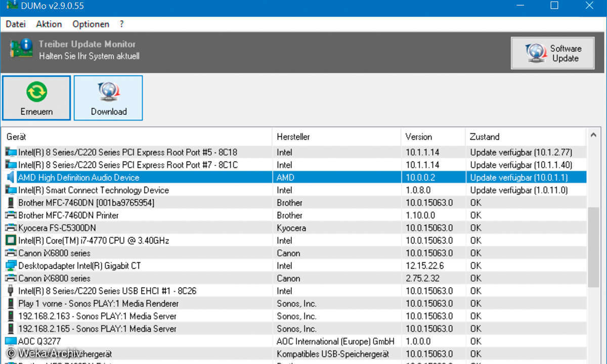Click the scrollbar up arrow
This screenshot has height=364, width=607.
pyautogui.click(x=594, y=134)
